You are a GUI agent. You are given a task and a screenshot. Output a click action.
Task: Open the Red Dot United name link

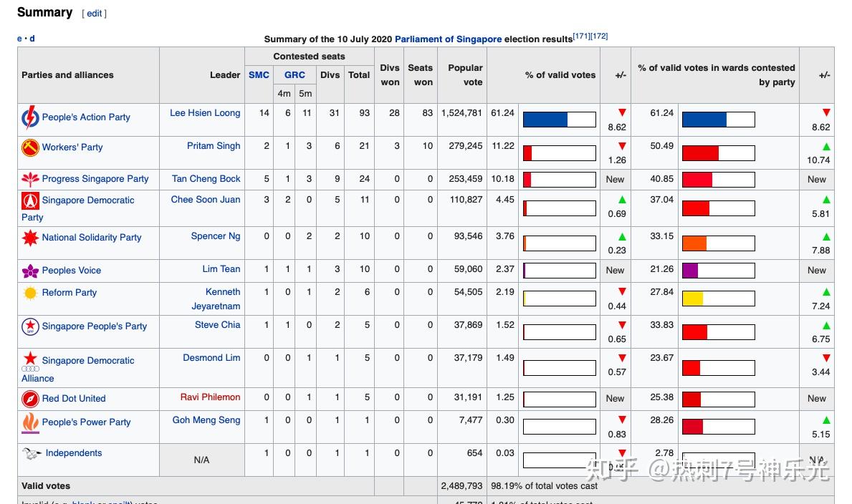74,399
